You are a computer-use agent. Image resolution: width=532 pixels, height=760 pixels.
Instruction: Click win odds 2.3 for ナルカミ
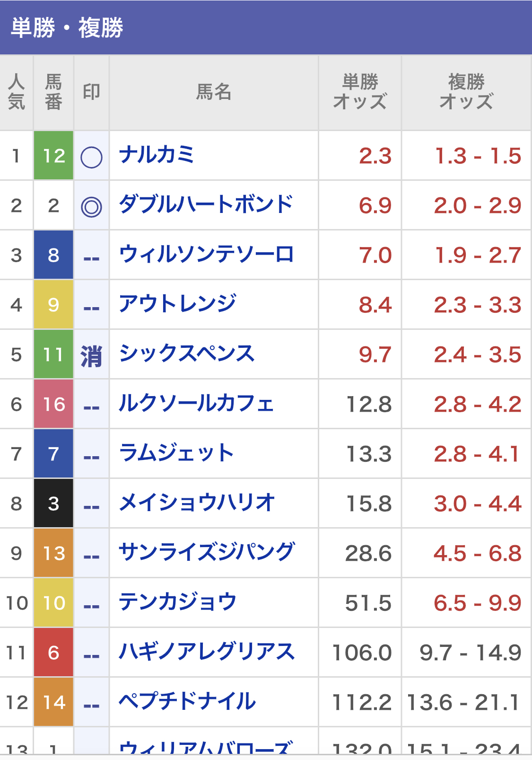pyautogui.click(x=375, y=156)
